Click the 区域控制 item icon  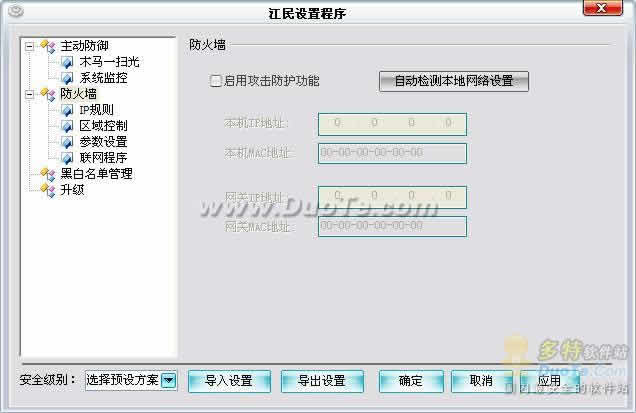67,126
